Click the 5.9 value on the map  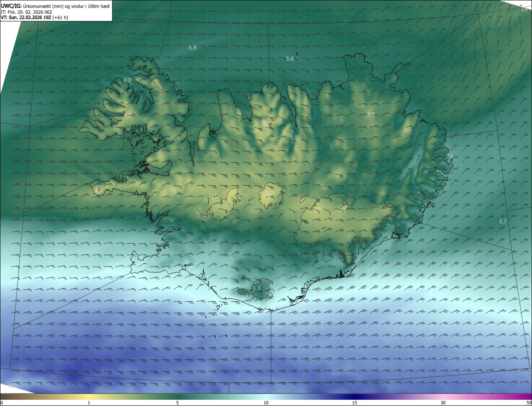(x=192, y=48)
